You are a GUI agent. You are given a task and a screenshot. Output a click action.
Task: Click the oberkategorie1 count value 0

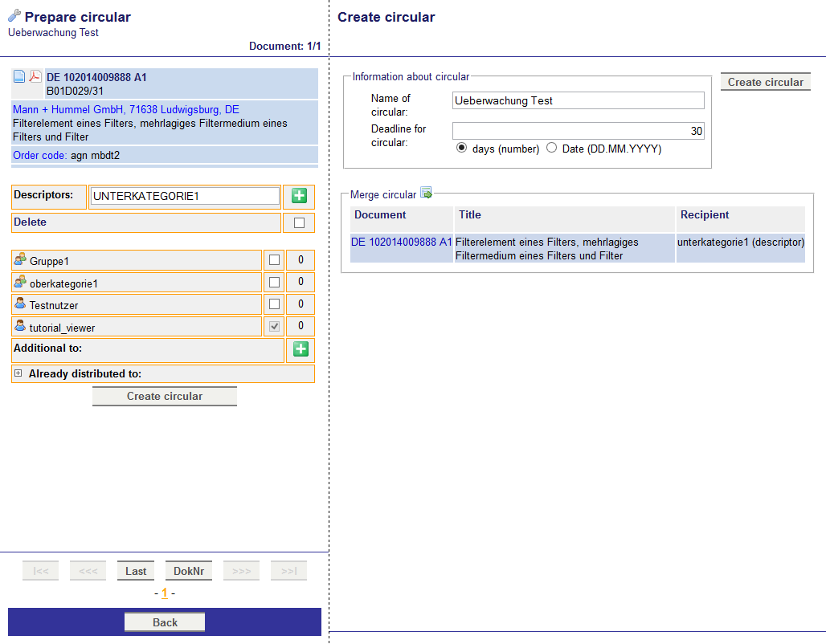tap(301, 282)
